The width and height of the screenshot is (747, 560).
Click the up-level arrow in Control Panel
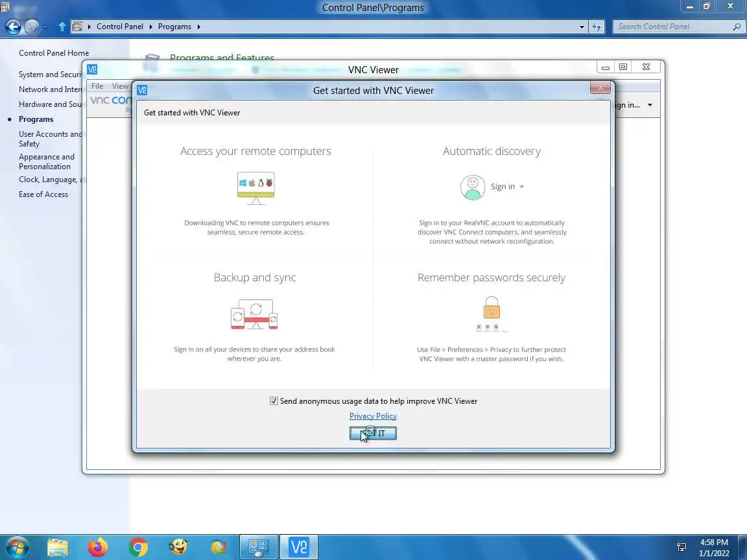tap(62, 27)
